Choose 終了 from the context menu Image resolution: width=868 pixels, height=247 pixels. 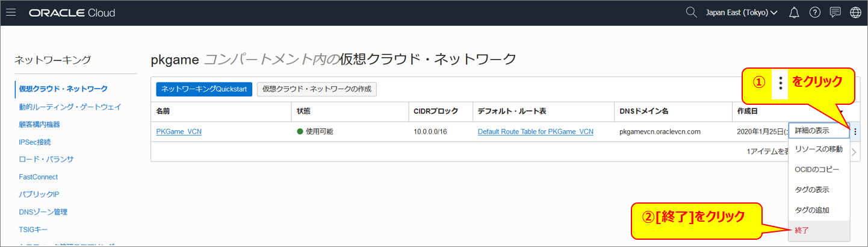click(x=819, y=231)
